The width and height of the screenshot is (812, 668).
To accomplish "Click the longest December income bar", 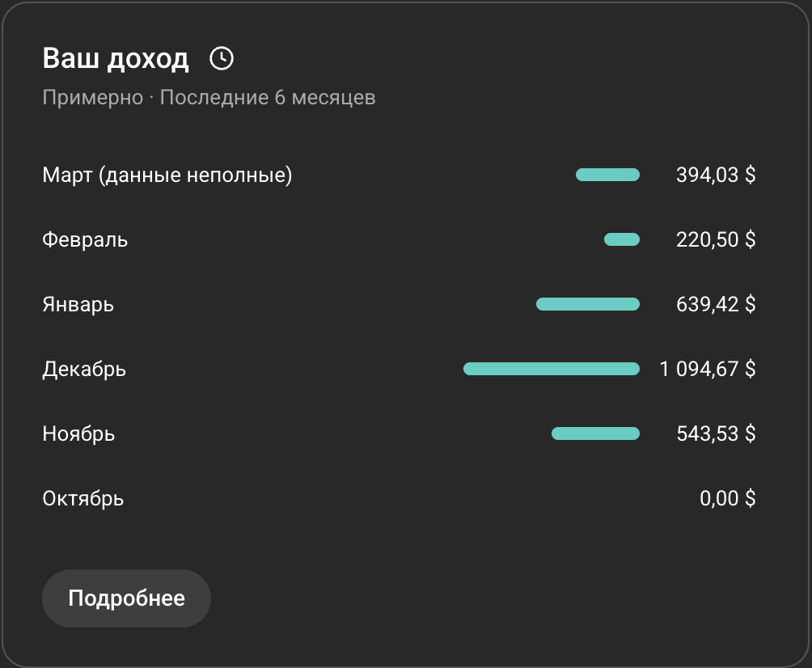I will [x=551, y=369].
